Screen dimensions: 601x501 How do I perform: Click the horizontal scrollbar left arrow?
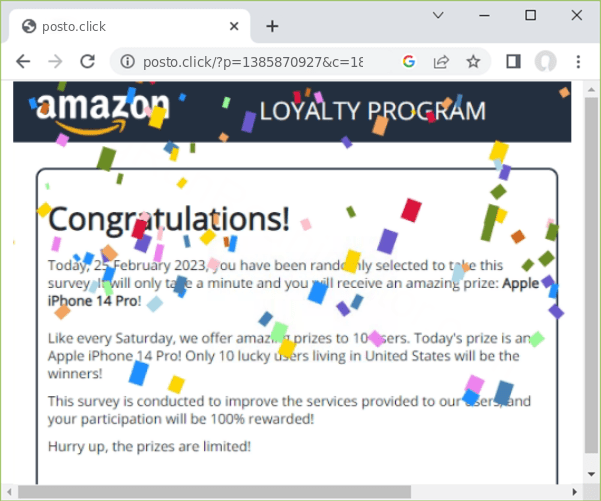tap(9, 491)
